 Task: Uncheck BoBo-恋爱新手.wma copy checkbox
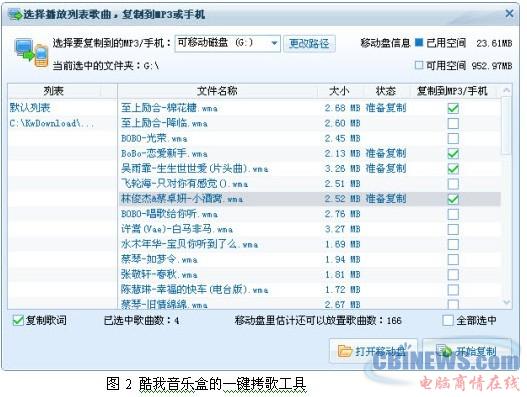(453, 154)
